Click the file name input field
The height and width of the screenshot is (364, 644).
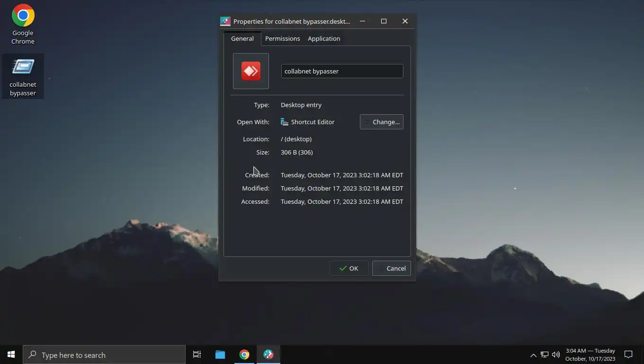tap(342, 71)
